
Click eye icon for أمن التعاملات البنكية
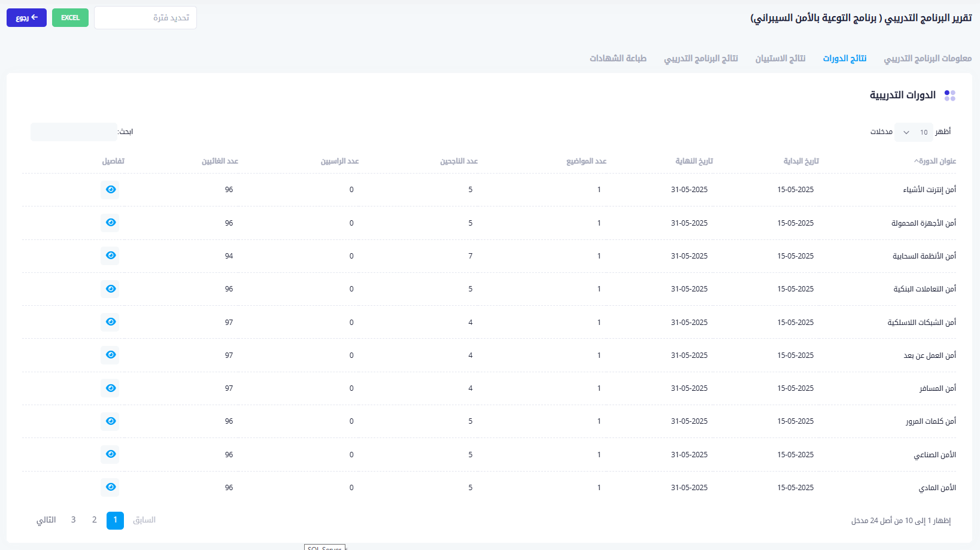[110, 289]
